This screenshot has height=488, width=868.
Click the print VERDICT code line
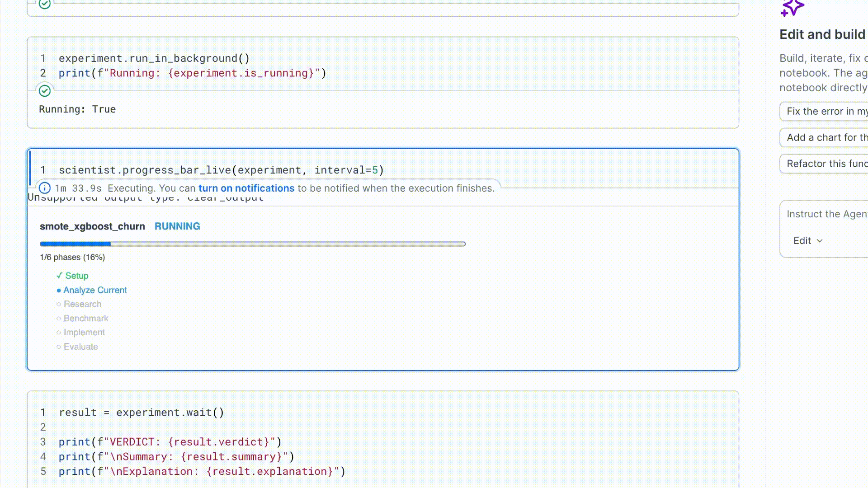click(170, 442)
